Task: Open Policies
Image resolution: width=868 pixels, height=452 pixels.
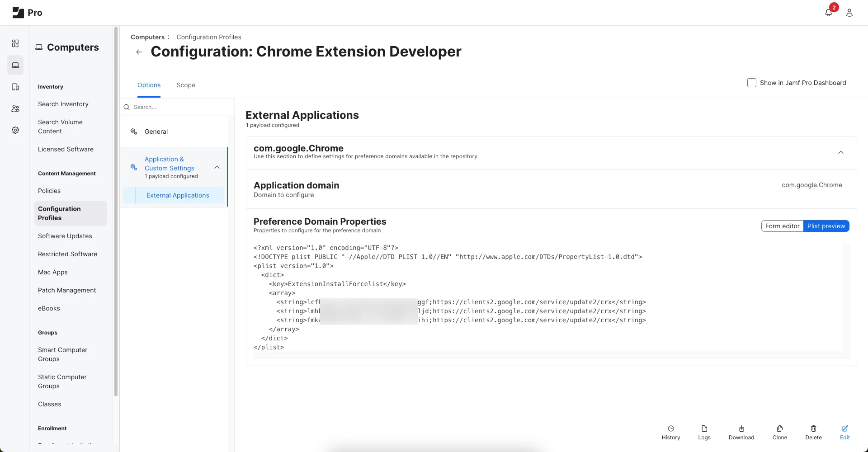Action: click(x=49, y=191)
